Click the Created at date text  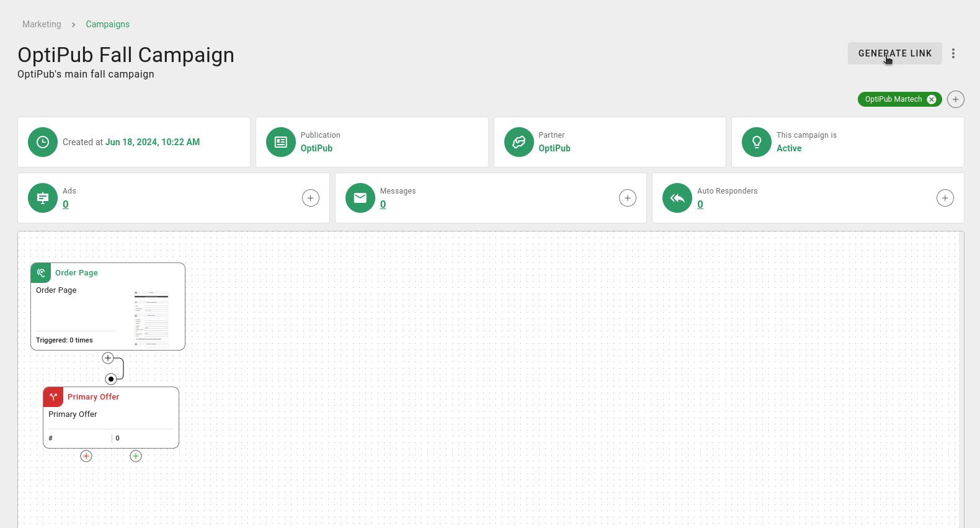[153, 142]
